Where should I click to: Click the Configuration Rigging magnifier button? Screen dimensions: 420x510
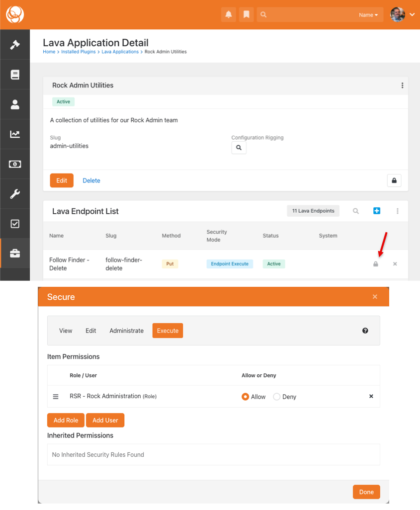click(x=239, y=148)
